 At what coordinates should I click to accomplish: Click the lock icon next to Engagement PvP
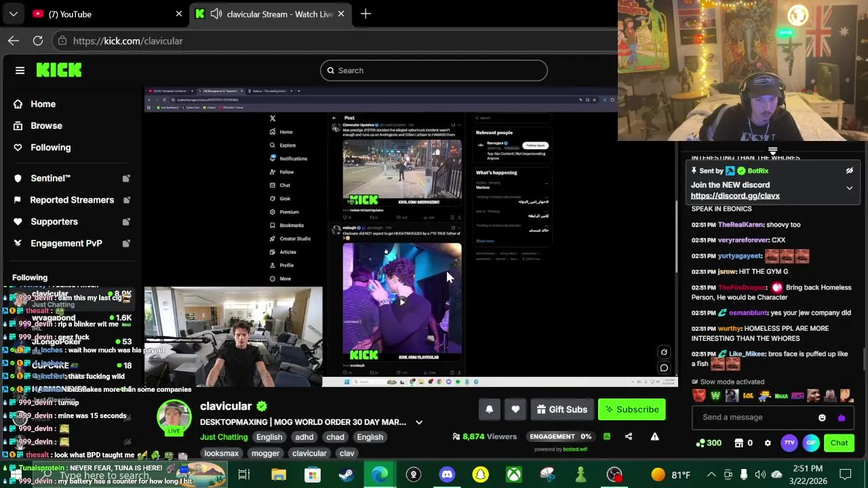coord(126,243)
